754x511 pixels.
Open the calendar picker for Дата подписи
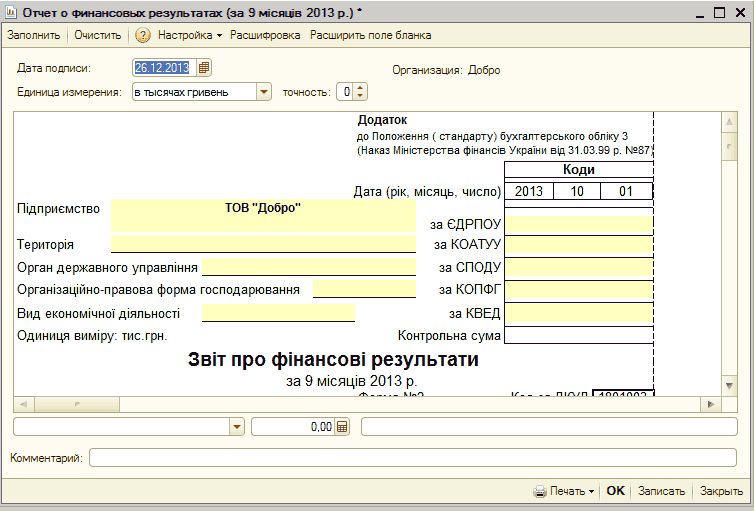click(204, 68)
